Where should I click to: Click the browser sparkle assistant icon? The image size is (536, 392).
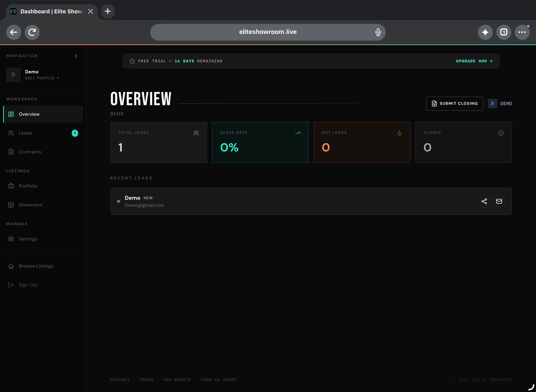[485, 32]
